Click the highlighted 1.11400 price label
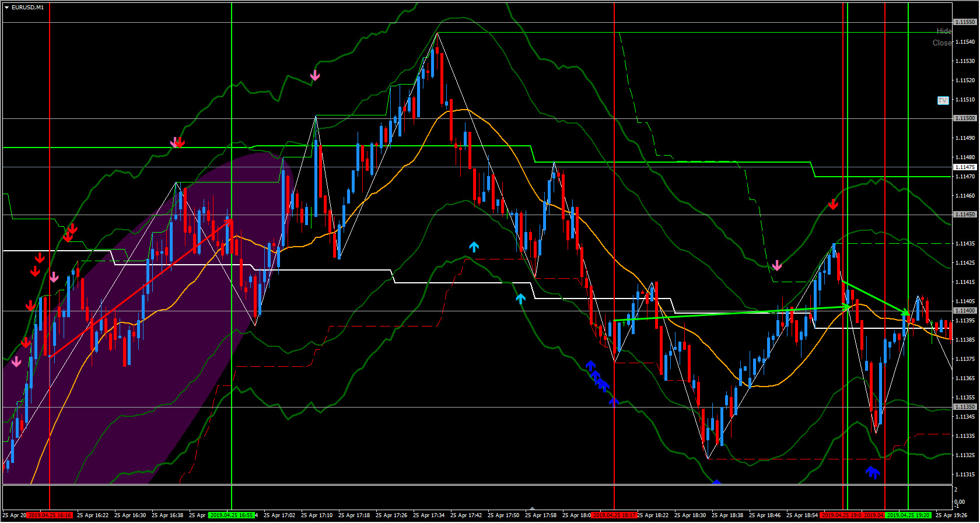The width and height of the screenshot is (980, 523). (965, 311)
